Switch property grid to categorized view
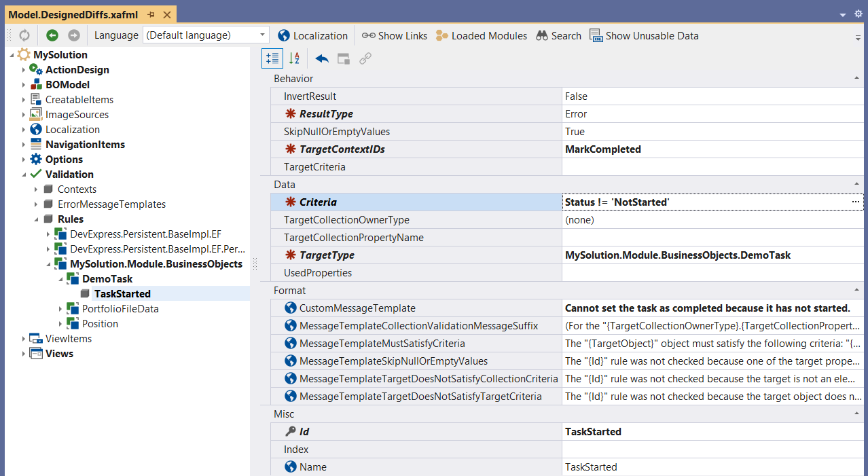The height and width of the screenshot is (476, 868). 272,58
